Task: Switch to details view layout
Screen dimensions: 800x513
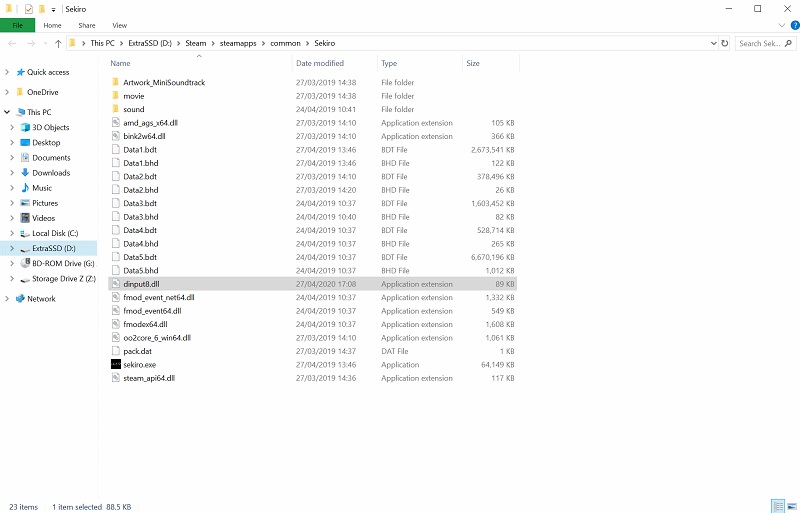Action: point(777,506)
